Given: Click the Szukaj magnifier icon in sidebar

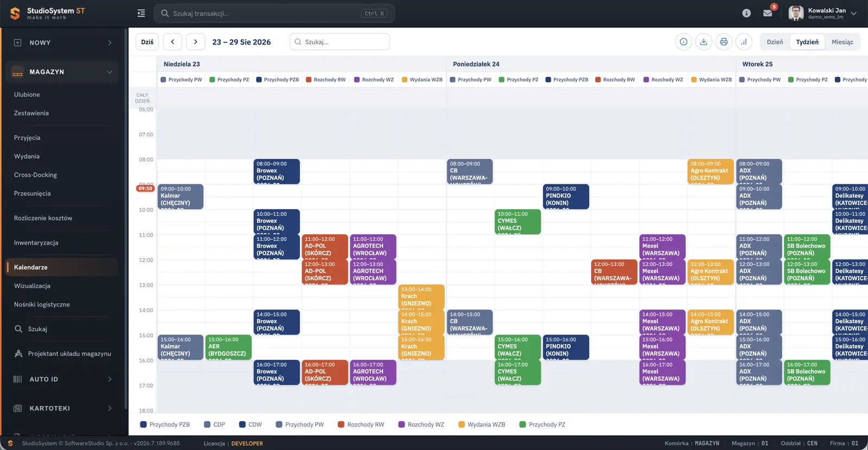Looking at the screenshot, I should click(x=18, y=329).
